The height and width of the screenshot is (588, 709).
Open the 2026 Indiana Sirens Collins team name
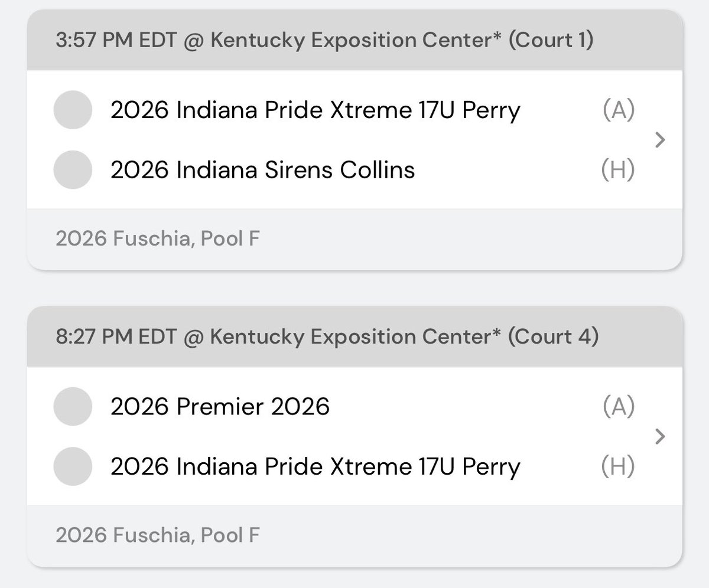pos(262,170)
